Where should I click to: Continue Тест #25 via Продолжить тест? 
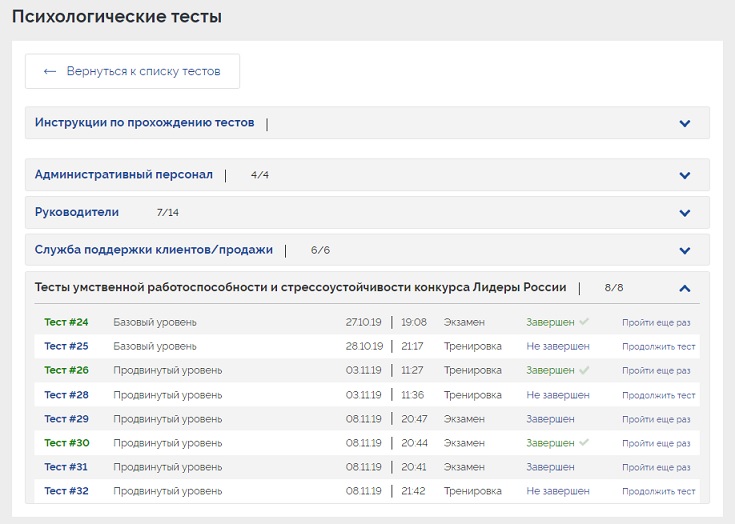tap(658, 347)
